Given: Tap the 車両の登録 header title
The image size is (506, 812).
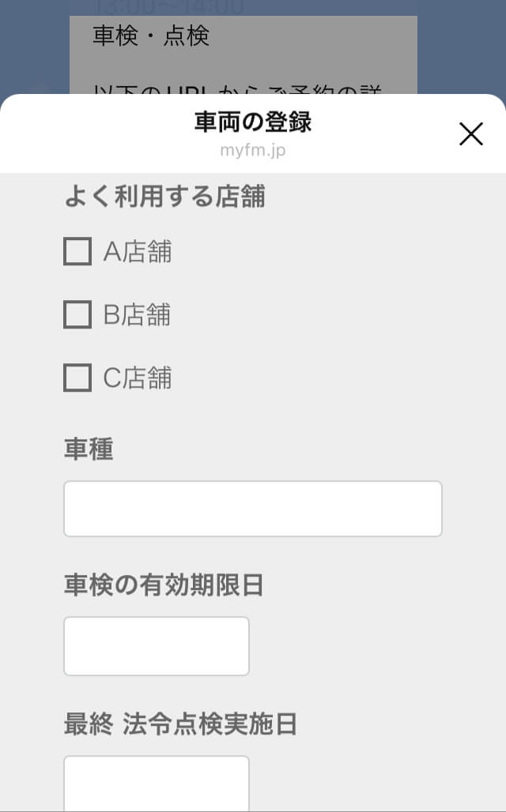Looking at the screenshot, I should [253, 122].
